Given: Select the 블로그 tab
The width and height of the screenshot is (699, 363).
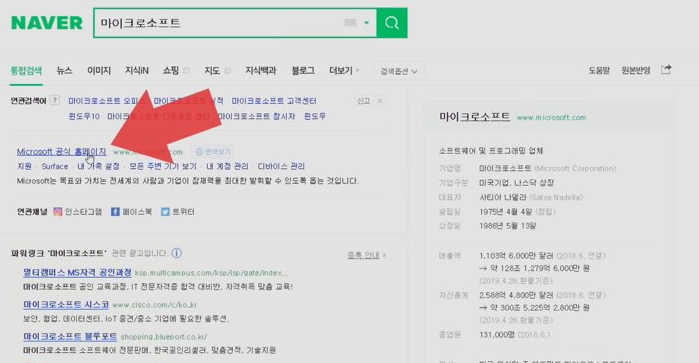Looking at the screenshot, I should click(x=303, y=70).
